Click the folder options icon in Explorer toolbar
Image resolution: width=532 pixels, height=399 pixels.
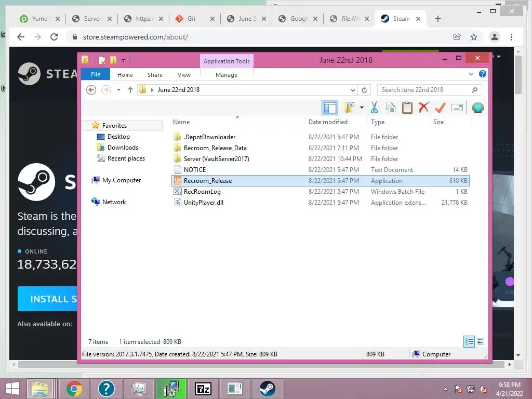click(349, 108)
